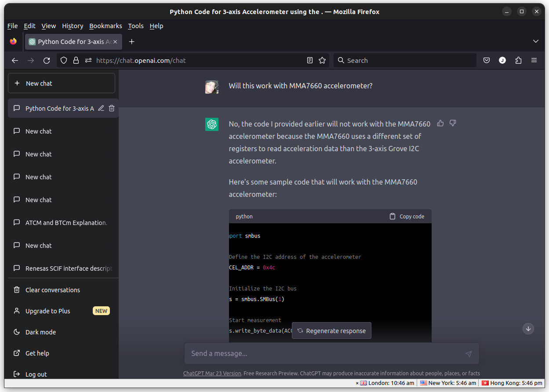
Task: Click the 'Will this work with MMA7660' message
Action: (301, 86)
